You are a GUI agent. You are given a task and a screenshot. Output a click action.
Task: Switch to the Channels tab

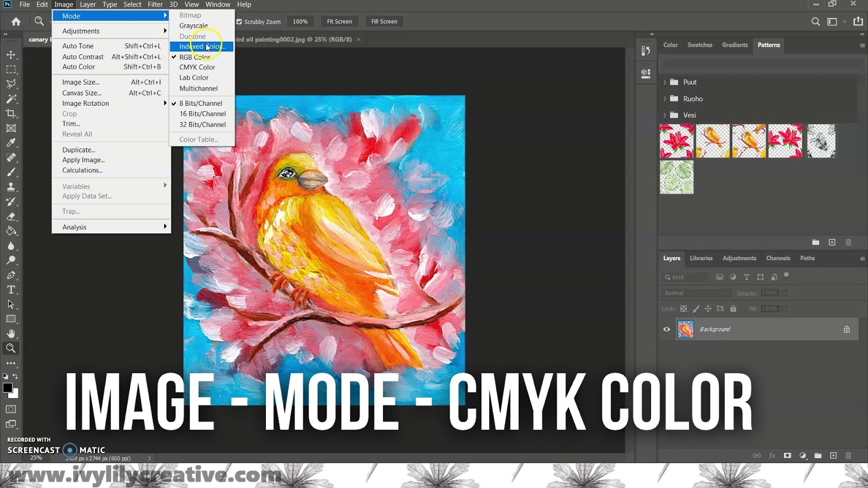[x=778, y=258]
